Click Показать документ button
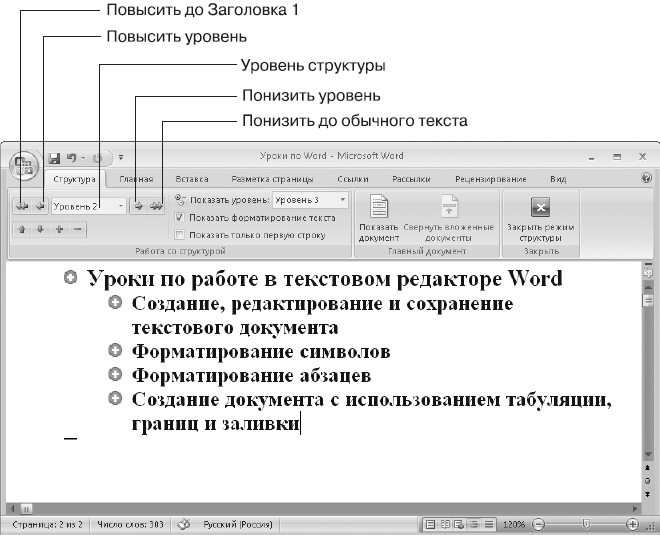Viewport: 660px width, 535px height. click(379, 219)
